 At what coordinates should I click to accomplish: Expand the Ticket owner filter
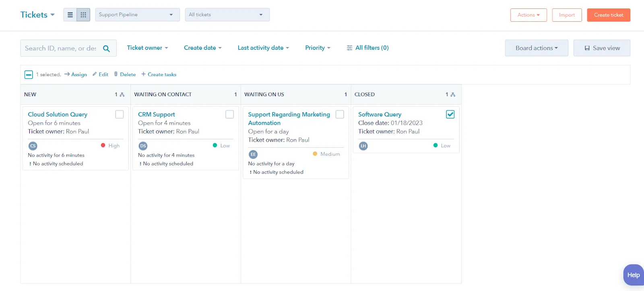[x=147, y=48]
